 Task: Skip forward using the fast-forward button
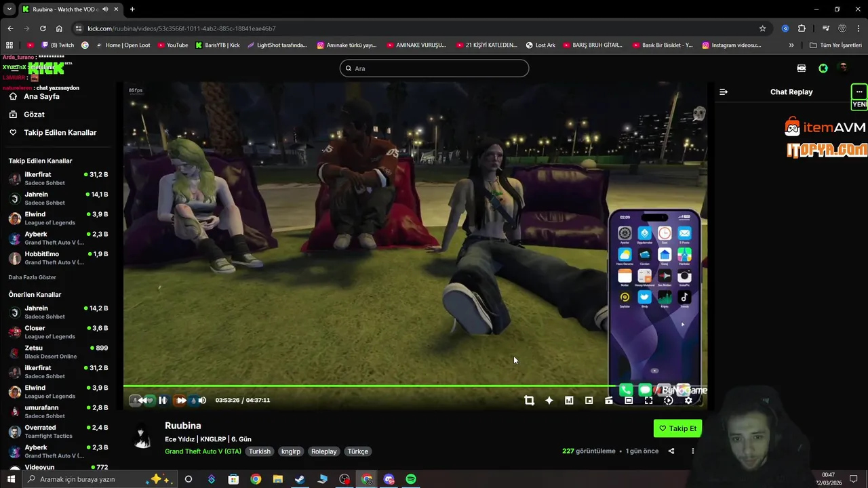[181, 401]
